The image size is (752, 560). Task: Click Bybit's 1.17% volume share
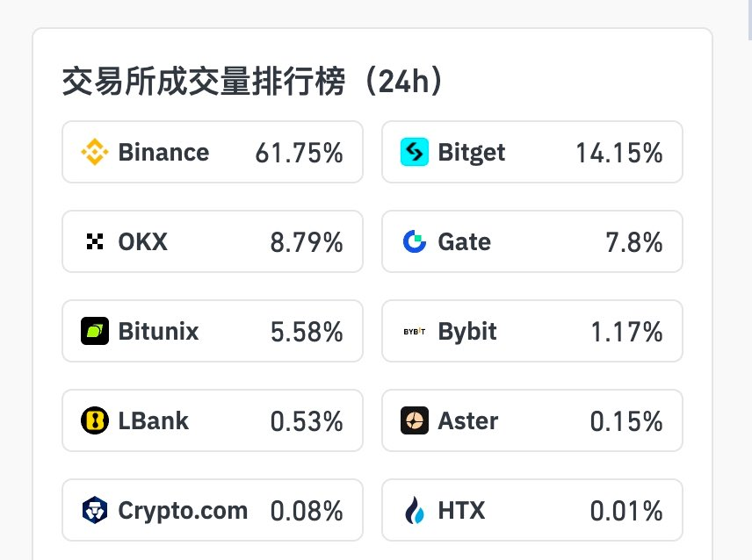(625, 332)
